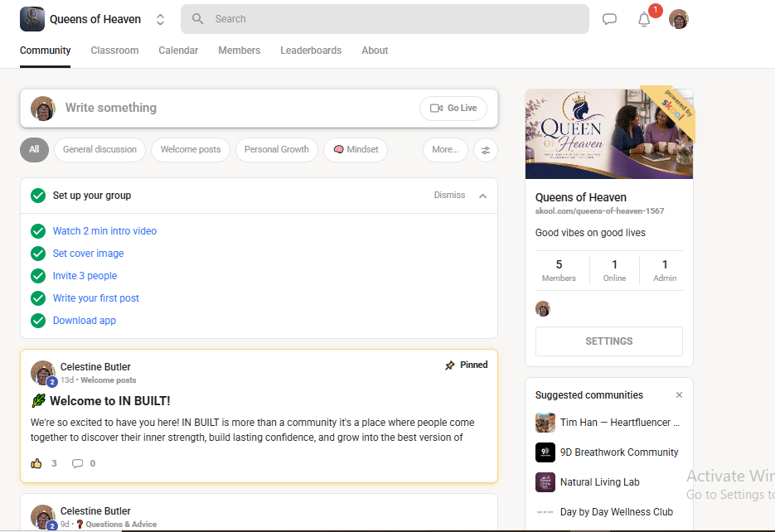Close the Suggested communities panel
The width and height of the screenshot is (775, 532).
(x=679, y=395)
